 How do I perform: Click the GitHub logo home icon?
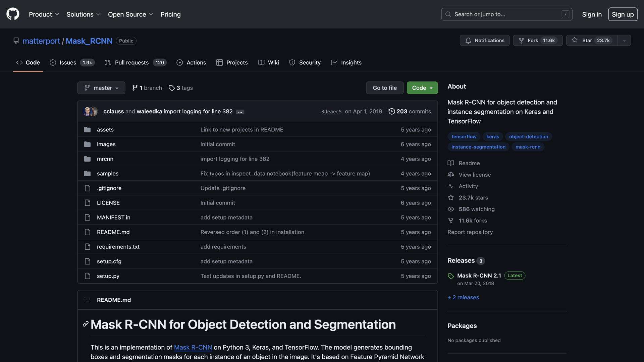tap(13, 14)
